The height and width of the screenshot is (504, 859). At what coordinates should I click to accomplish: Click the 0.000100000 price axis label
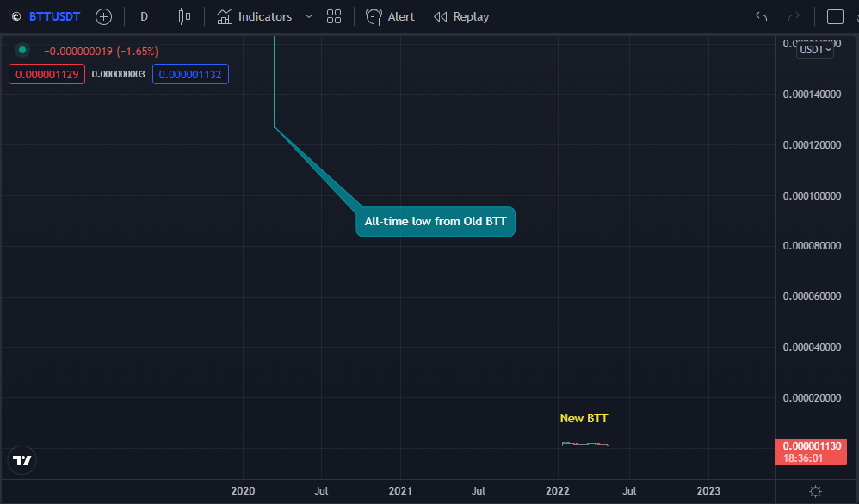tap(812, 196)
